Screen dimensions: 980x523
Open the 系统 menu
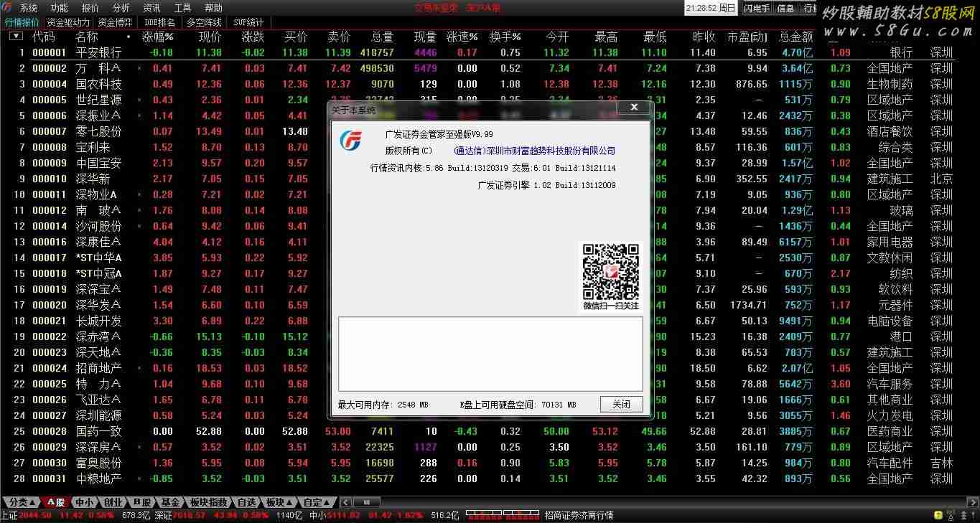click(x=29, y=8)
